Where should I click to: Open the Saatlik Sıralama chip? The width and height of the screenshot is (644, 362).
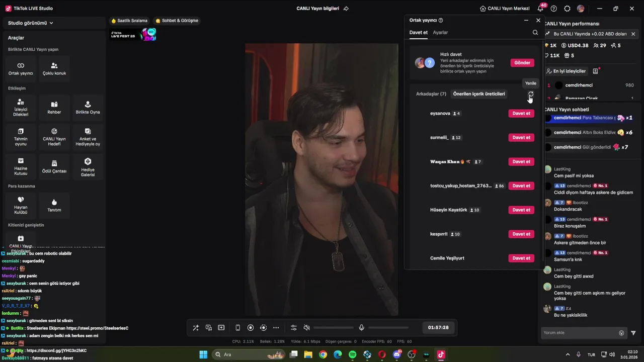click(x=129, y=21)
